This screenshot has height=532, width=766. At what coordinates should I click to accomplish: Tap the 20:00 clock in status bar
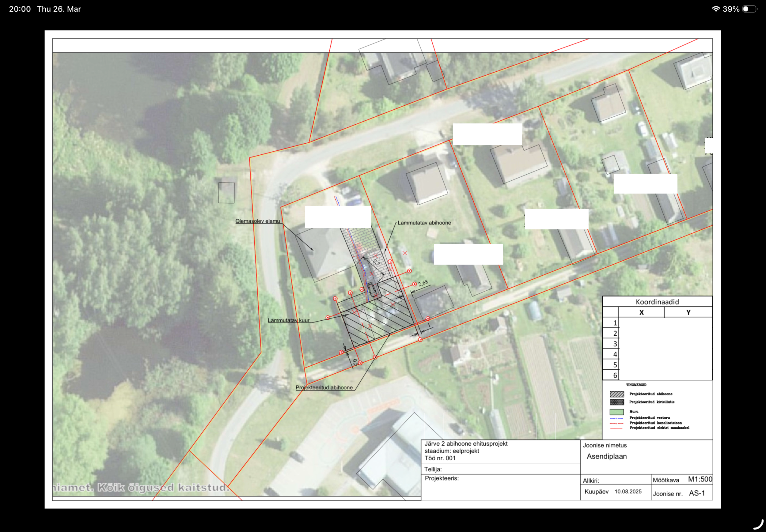[20, 9]
